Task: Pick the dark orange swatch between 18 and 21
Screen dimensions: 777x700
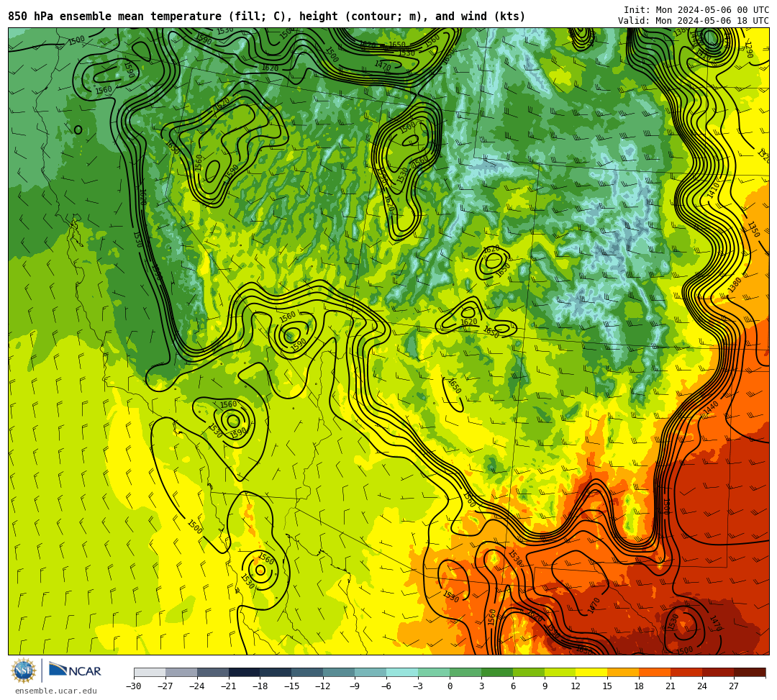Action: tap(655, 672)
